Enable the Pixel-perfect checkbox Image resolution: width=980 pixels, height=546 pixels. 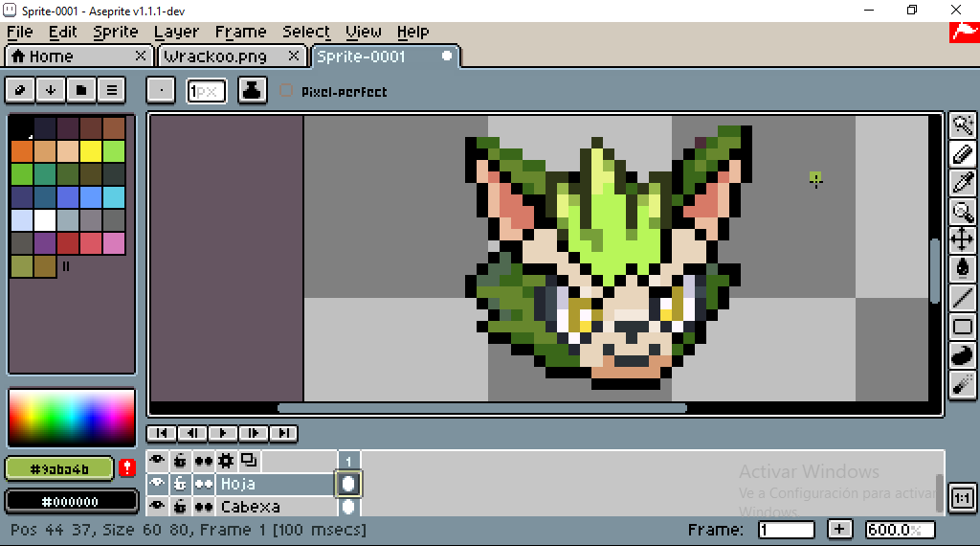tap(286, 91)
